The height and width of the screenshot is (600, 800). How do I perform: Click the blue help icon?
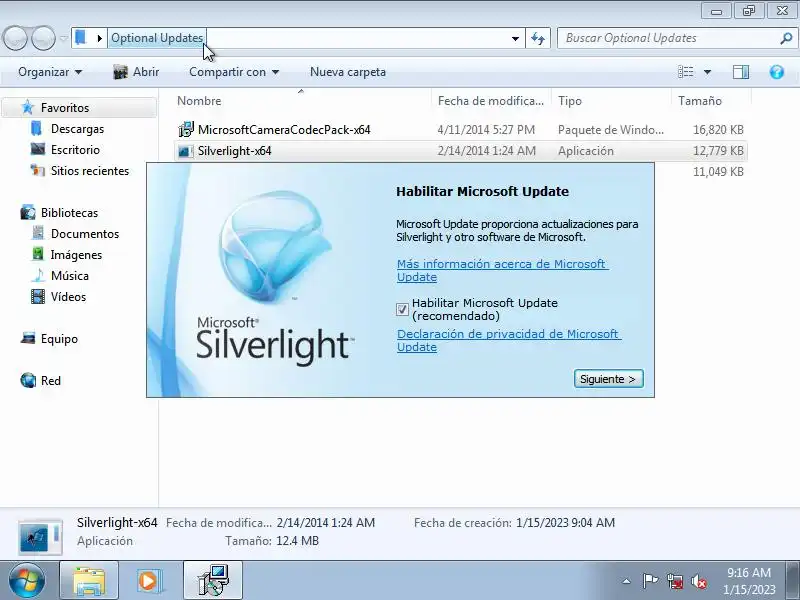pos(777,72)
